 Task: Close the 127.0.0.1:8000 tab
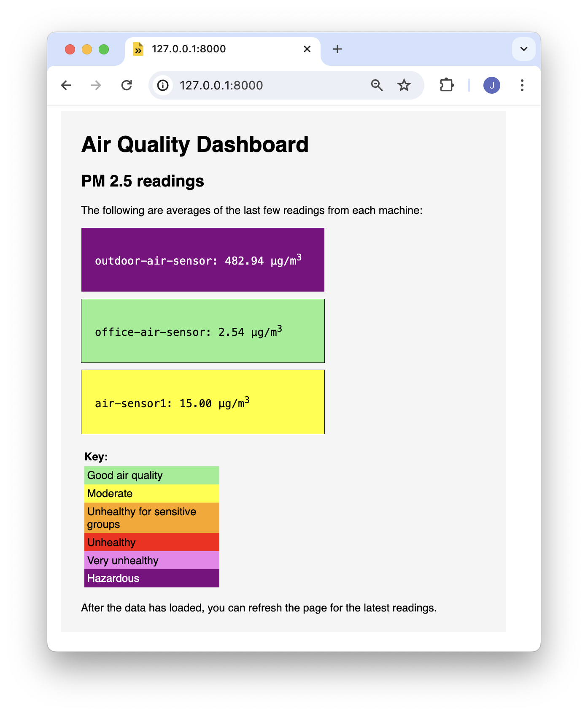tap(307, 49)
